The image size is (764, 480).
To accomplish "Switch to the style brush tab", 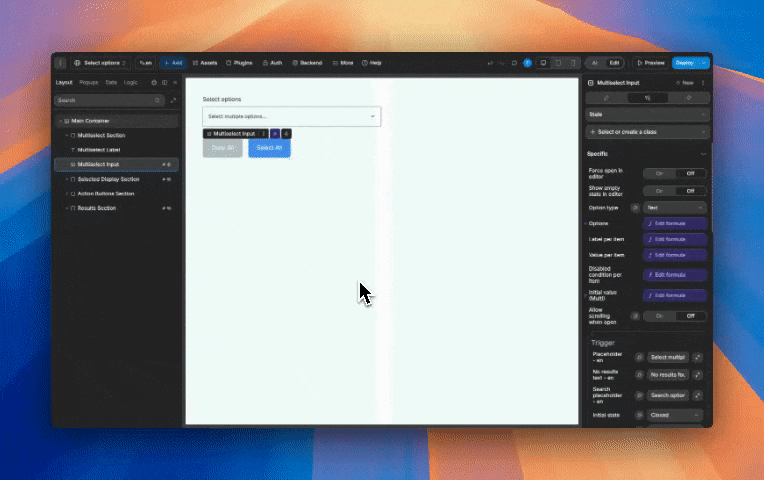I will click(607, 98).
